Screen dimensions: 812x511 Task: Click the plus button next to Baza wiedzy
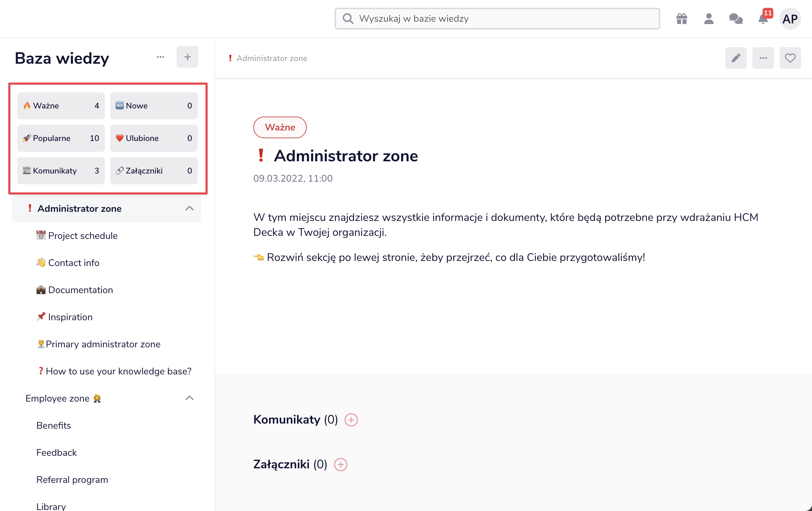(x=187, y=57)
